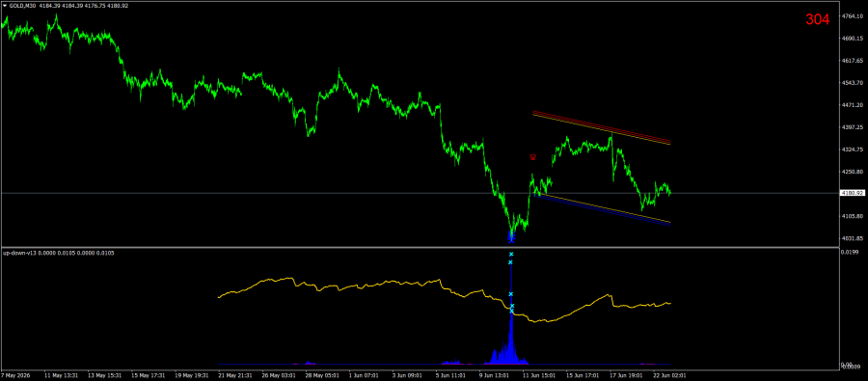Click the 1 Jun 07:01 time label
Image resolution: width=868 pixels, height=381 pixels.
point(365,374)
